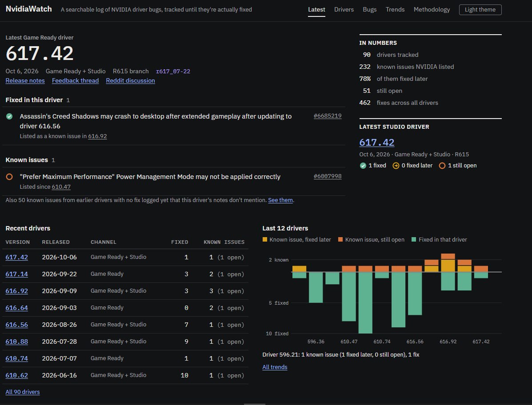The width and height of the screenshot is (532, 405).
Task: Click the Assassin's Creed Shadows crash issue title
Action: click(156, 121)
